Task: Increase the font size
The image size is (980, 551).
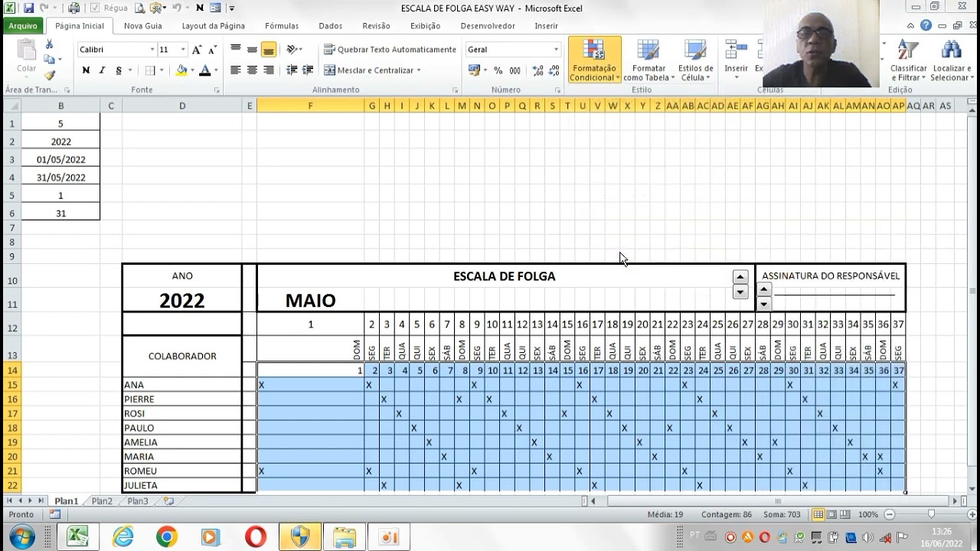Action: pyautogui.click(x=197, y=50)
